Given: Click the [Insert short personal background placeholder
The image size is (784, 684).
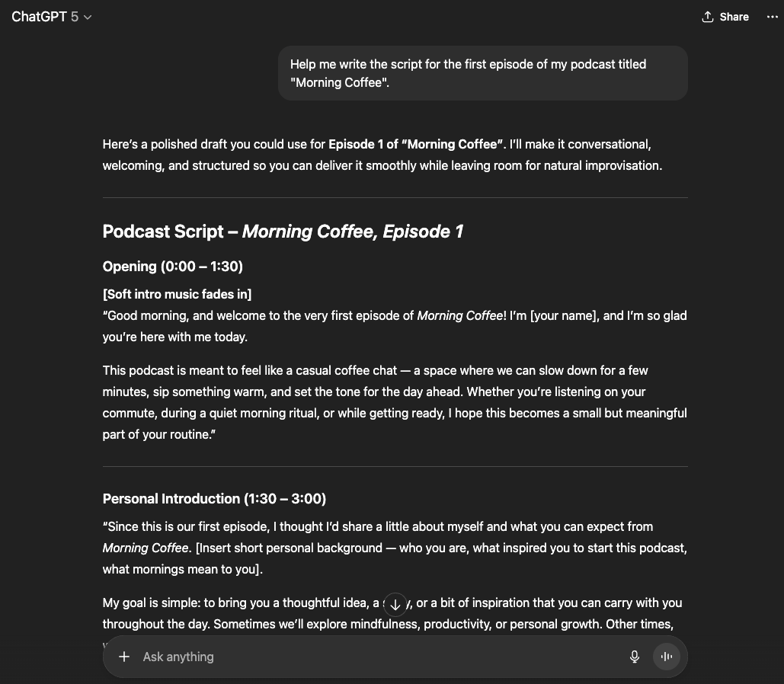Looking at the screenshot, I should click(289, 548).
